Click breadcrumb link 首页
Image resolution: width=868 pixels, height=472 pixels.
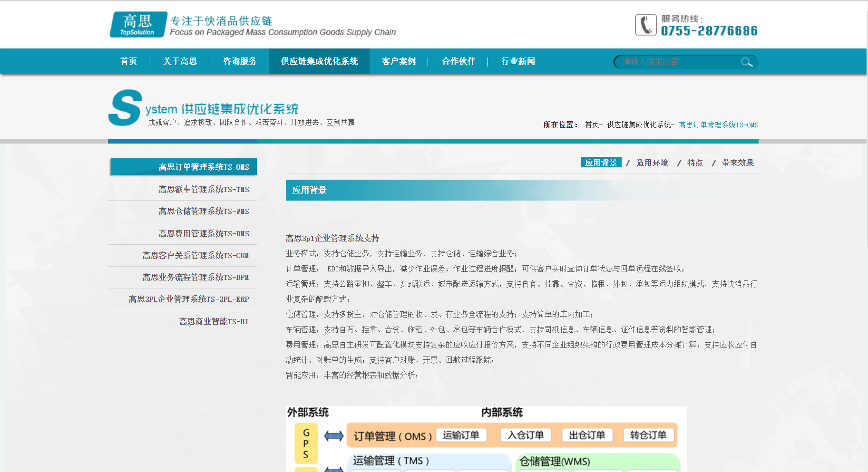tap(592, 125)
